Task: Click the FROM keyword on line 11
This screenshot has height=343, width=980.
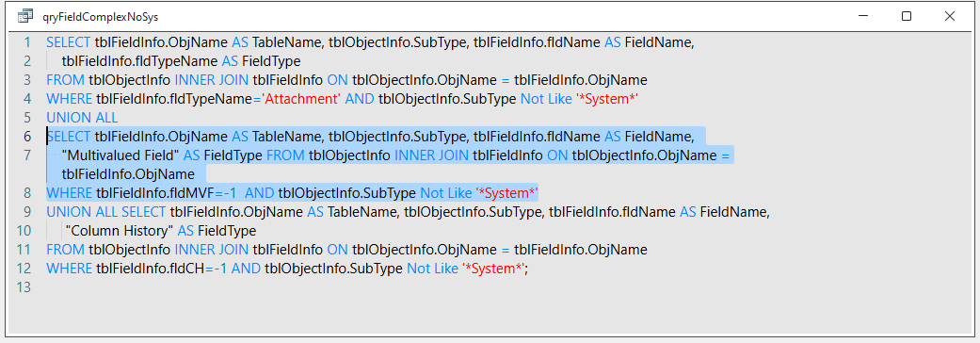Action: tap(66, 250)
